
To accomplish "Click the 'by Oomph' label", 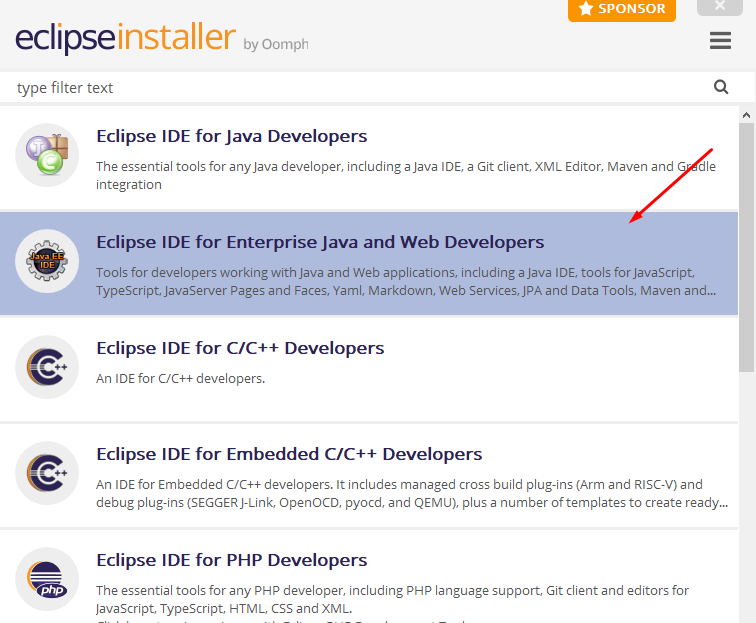I will coord(276,44).
